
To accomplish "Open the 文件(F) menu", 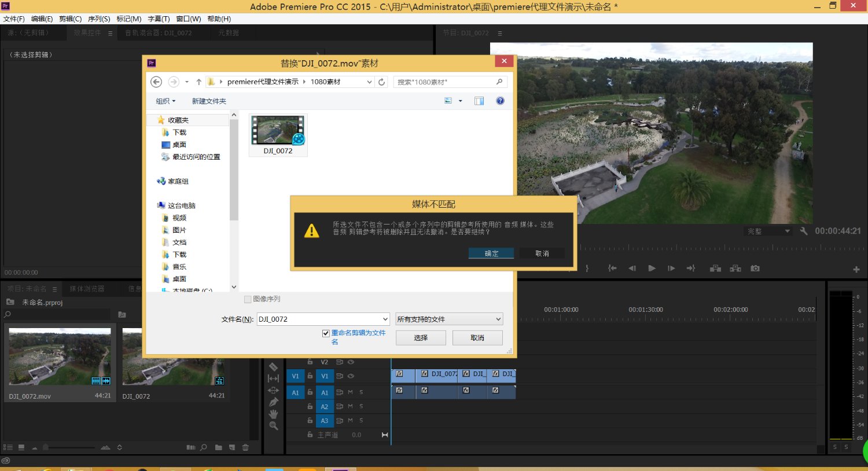I will click(x=14, y=19).
